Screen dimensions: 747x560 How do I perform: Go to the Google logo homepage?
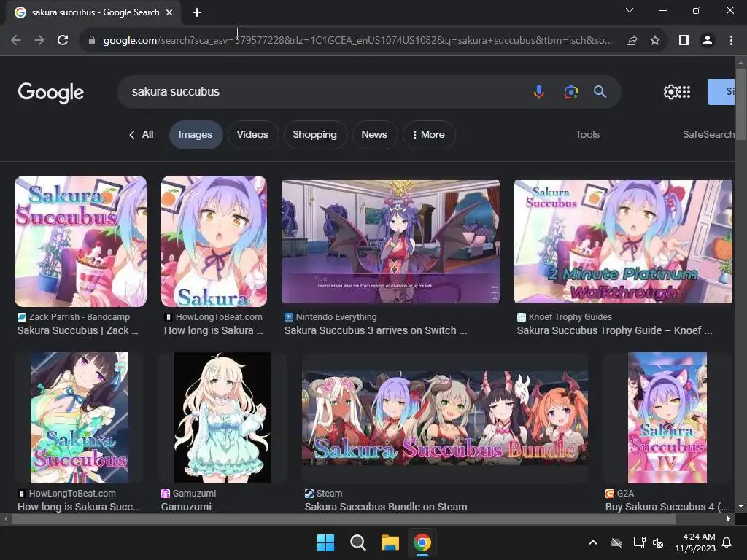tap(50, 93)
